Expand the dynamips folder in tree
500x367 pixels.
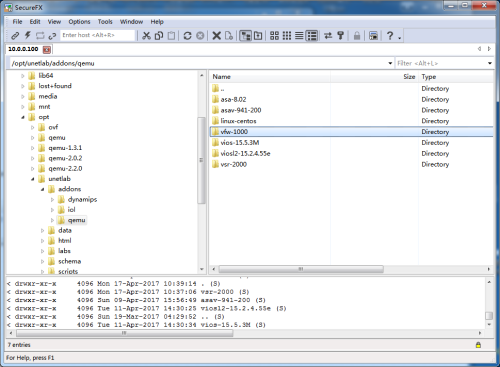click(x=52, y=200)
